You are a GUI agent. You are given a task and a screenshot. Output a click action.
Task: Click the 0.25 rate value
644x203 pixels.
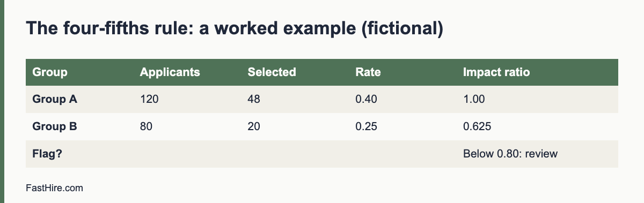coord(366,126)
